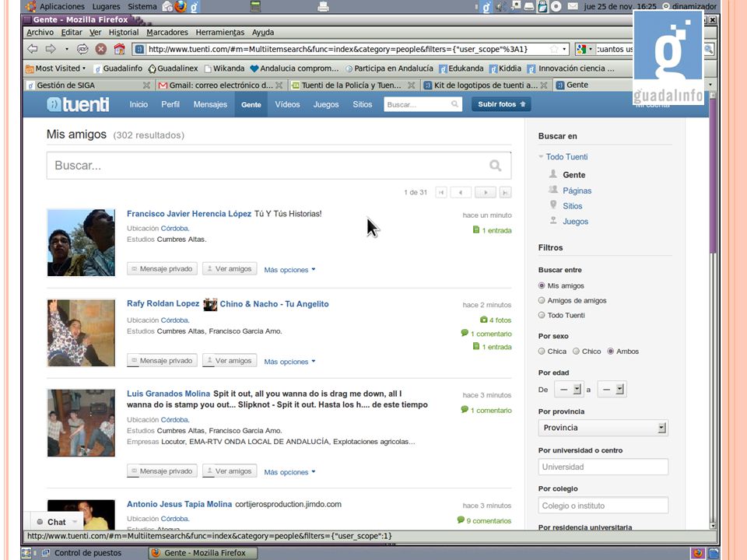Screen dimensions: 747x560
Task: Reload the page with the refresh icon
Action: [x=82, y=48]
